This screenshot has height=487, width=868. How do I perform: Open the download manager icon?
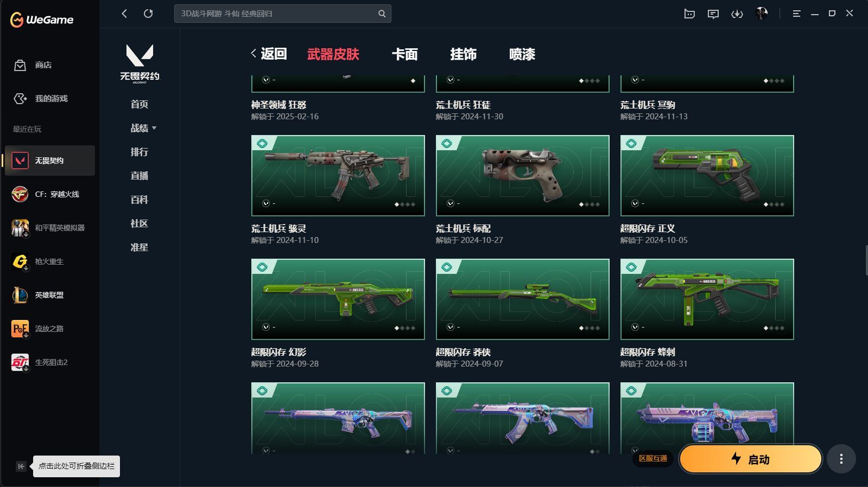[737, 14]
